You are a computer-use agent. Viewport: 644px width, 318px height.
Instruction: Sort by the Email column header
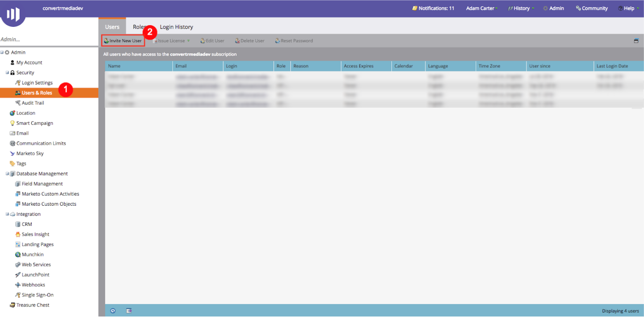tap(198, 66)
